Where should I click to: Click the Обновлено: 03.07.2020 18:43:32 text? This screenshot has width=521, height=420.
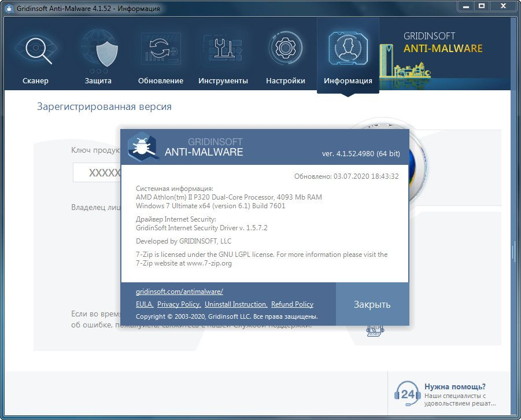pyautogui.click(x=346, y=176)
